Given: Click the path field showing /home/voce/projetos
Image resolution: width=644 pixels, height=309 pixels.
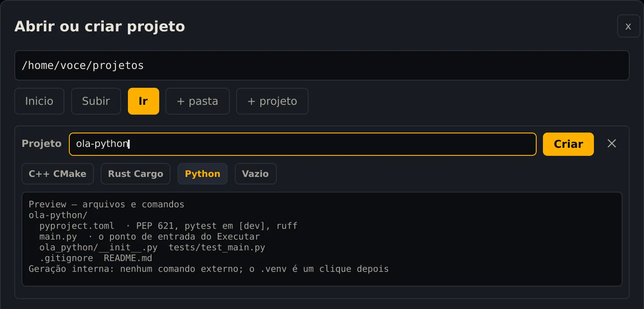Looking at the screenshot, I should 322,65.
